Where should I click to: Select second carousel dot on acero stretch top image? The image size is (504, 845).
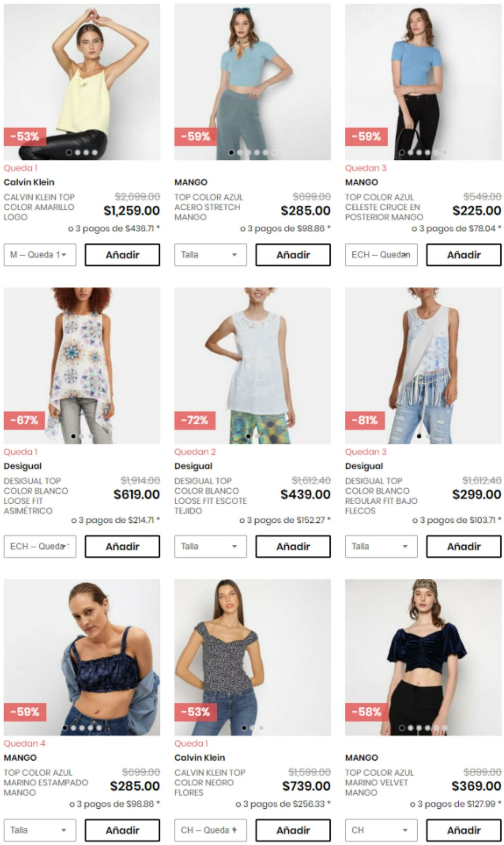click(x=240, y=152)
